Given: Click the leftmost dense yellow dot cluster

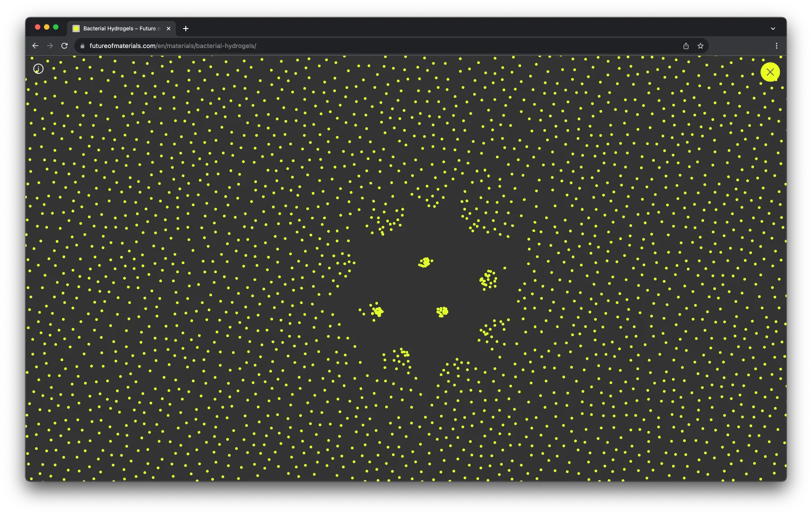Looking at the screenshot, I should (x=377, y=311).
